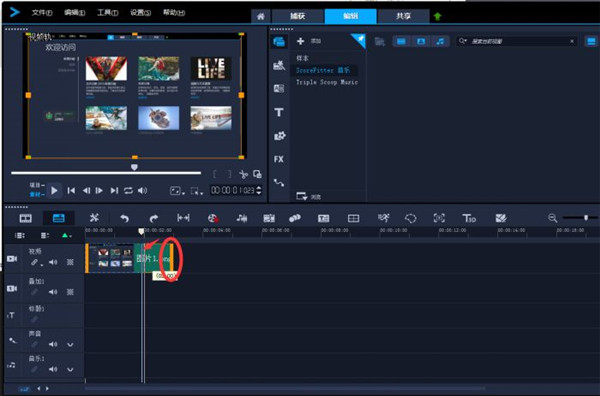The height and width of the screenshot is (396, 600).
Task: Open the FX filter library category
Action: click(x=279, y=159)
